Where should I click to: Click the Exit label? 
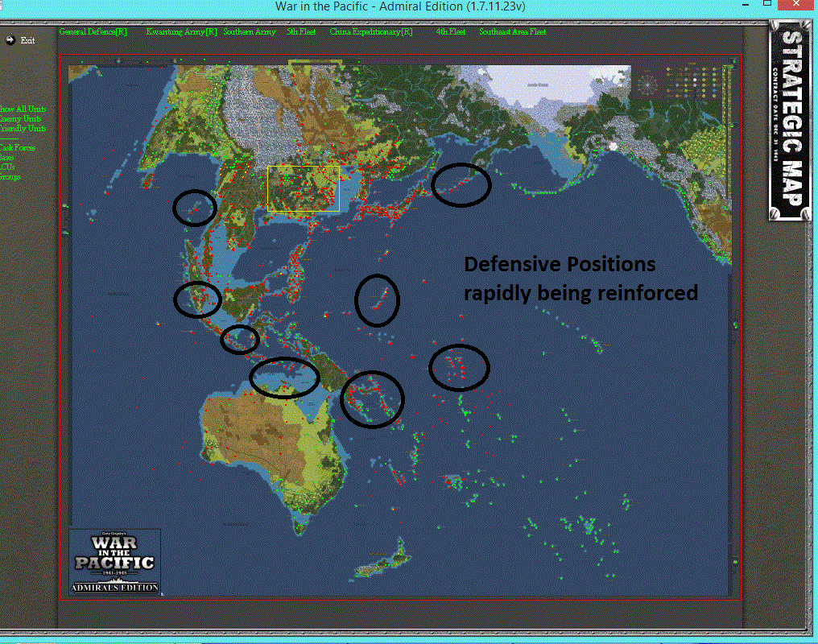27,41
